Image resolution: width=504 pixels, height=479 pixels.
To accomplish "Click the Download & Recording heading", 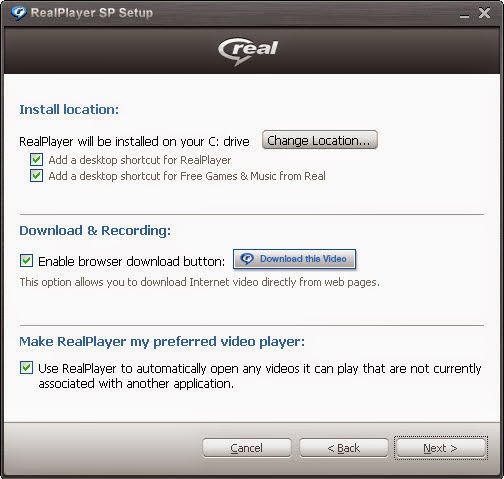I will click(95, 231).
